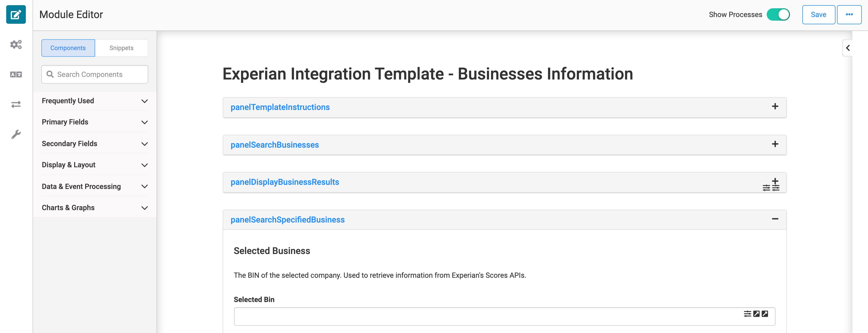Expand the Display & Layout category
Image resolution: width=868 pixels, height=333 pixels.
[x=95, y=165]
